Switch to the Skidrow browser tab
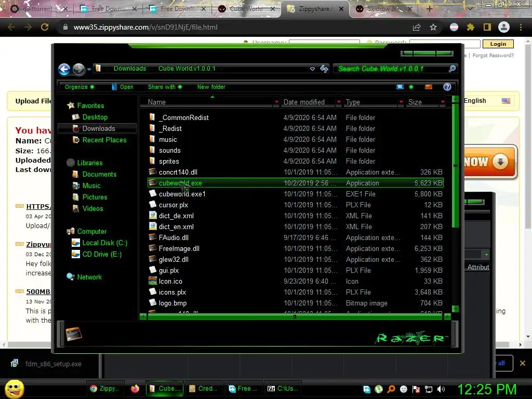Image resolution: width=532 pixels, height=399 pixels. click(x=383, y=9)
